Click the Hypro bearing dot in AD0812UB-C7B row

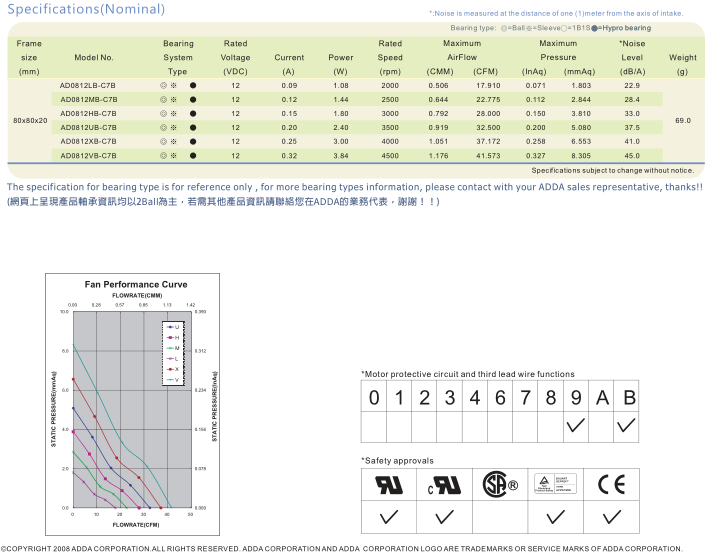pos(193,127)
